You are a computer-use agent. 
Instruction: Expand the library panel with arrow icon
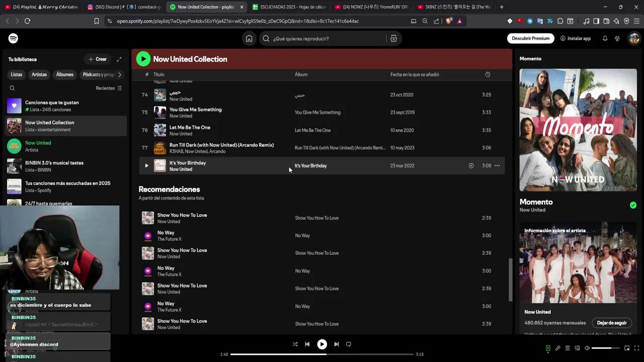coord(119,59)
